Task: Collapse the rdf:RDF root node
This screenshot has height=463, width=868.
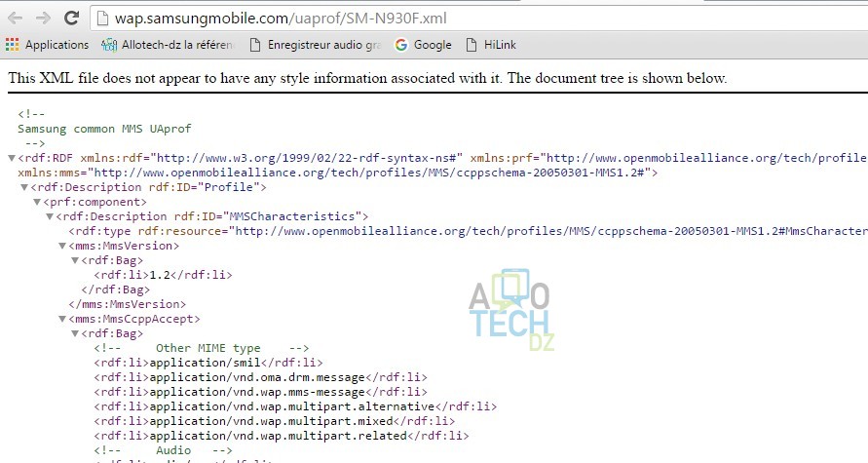Action: pos(12,158)
